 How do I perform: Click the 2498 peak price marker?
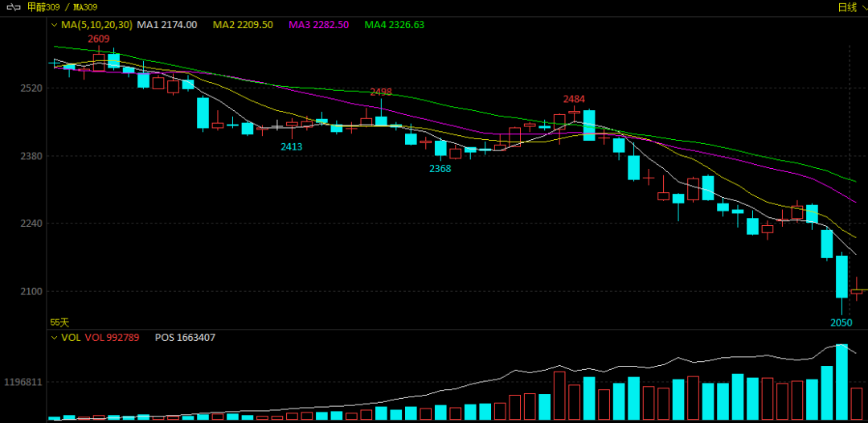tap(380, 92)
